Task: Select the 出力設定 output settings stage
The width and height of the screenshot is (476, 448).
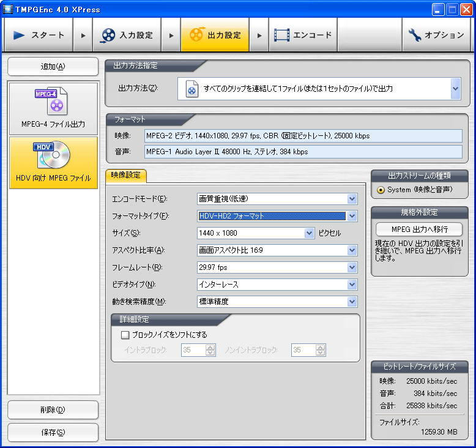Action: tap(215, 35)
